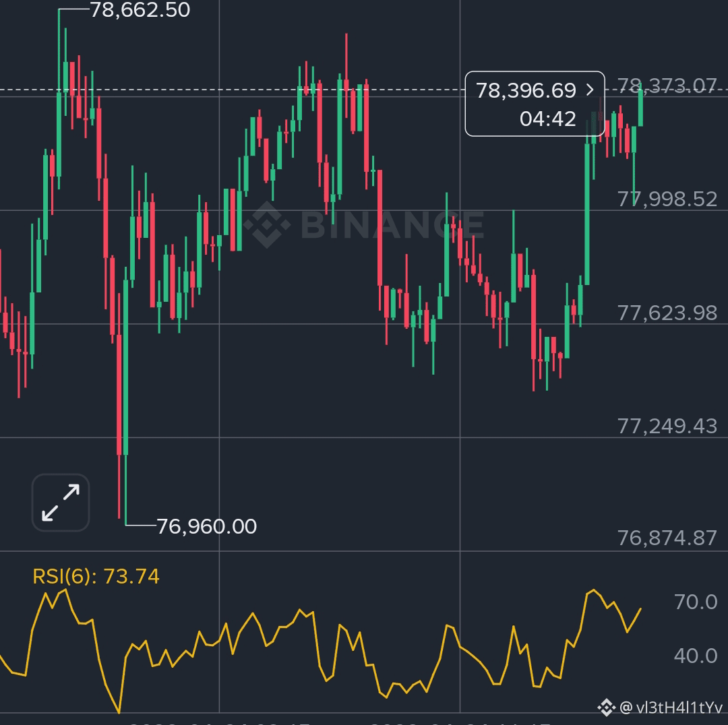Select the low price label 76,960.00
Viewport: 728px width, 725px height.
(x=207, y=526)
